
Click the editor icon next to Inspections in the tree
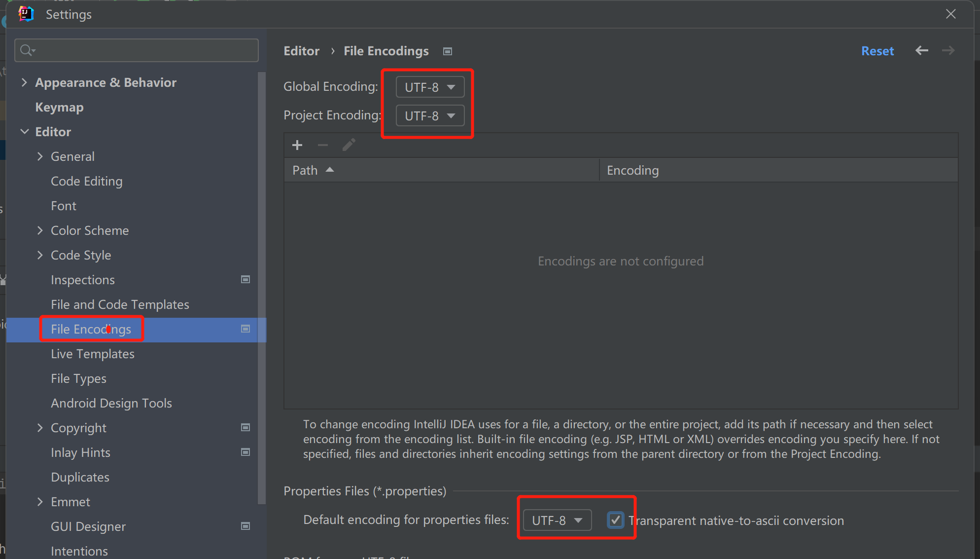245,279
